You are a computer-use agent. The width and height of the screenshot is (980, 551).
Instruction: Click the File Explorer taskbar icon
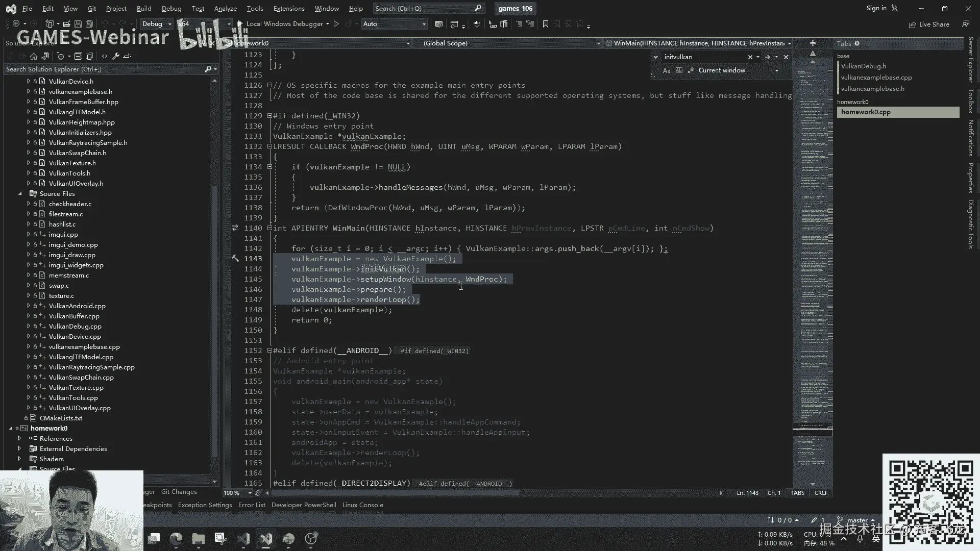click(x=198, y=539)
